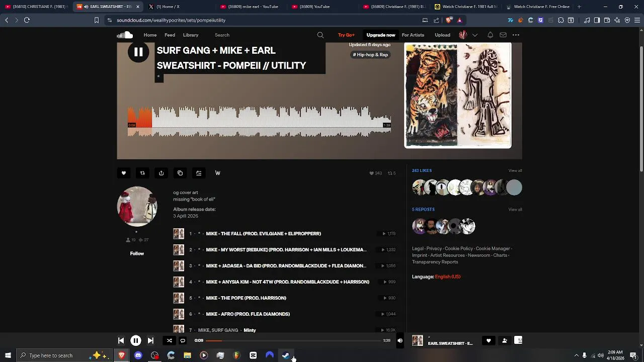
Task: Change language via English (US) link
Action: click(x=448, y=277)
